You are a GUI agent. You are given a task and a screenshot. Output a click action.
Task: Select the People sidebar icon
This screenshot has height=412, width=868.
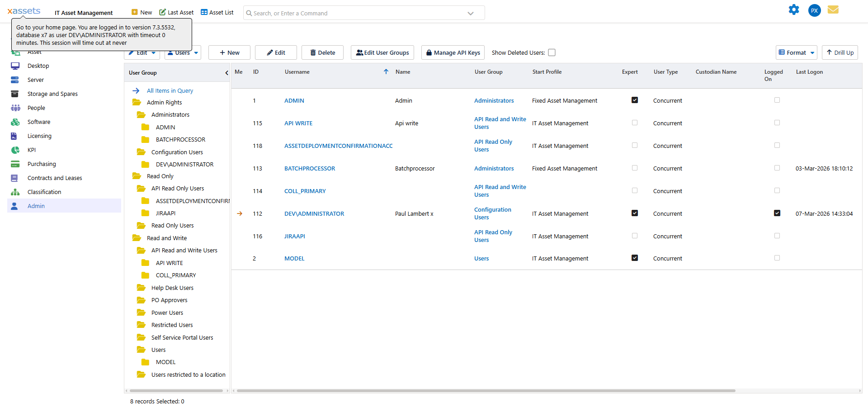pos(15,108)
